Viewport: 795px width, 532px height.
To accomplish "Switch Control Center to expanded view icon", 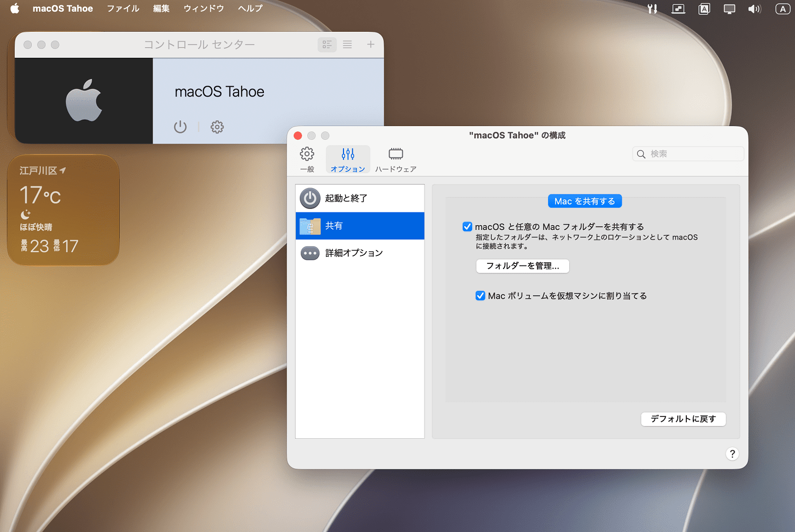I will tap(327, 45).
